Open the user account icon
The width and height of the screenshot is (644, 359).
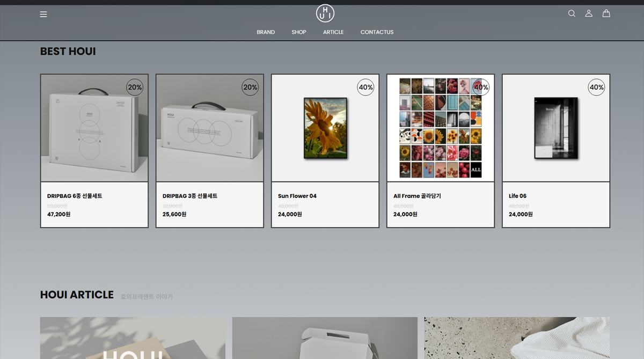tap(589, 13)
